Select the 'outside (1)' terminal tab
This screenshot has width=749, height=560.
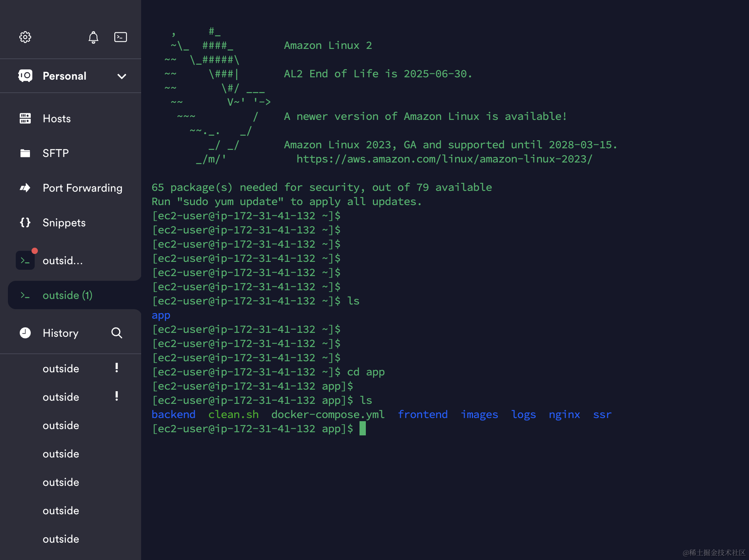[x=67, y=295]
